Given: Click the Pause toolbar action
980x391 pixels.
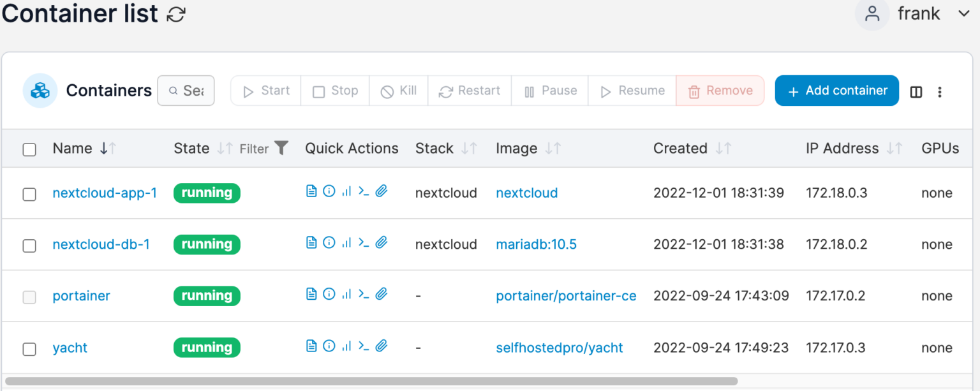Looking at the screenshot, I should [549, 91].
